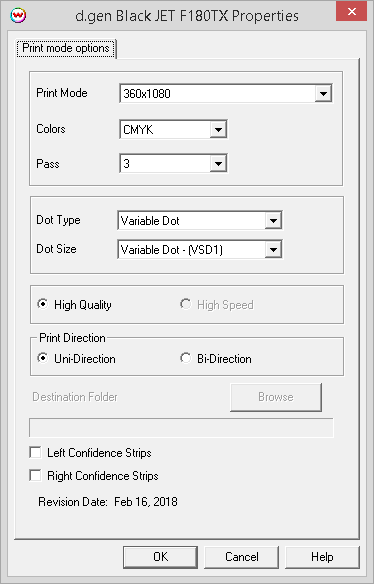Click the 360x1080 Print Mode field
Screen dimensions: 374x584
(217, 93)
